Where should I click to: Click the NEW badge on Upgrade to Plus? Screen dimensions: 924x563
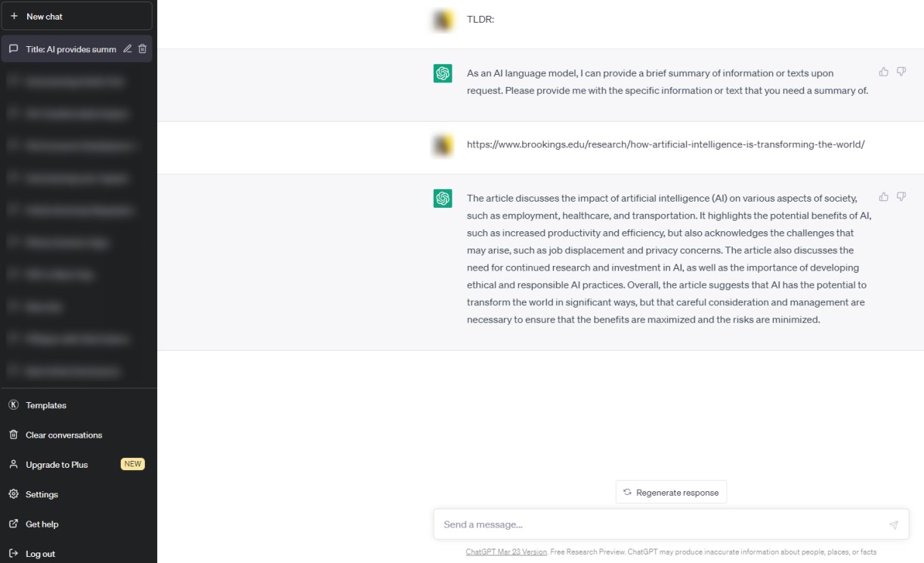point(132,464)
